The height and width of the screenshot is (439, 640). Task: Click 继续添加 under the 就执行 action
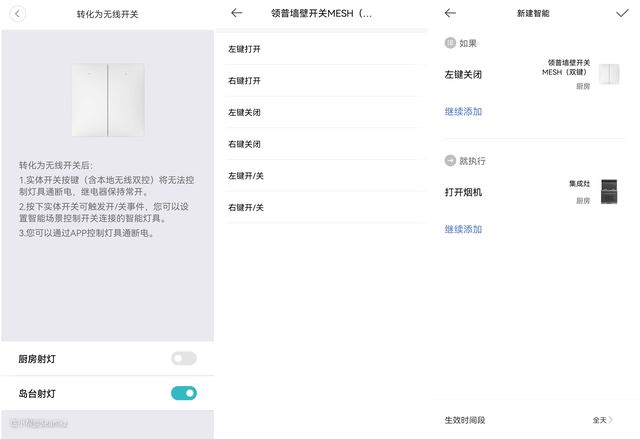(x=463, y=229)
